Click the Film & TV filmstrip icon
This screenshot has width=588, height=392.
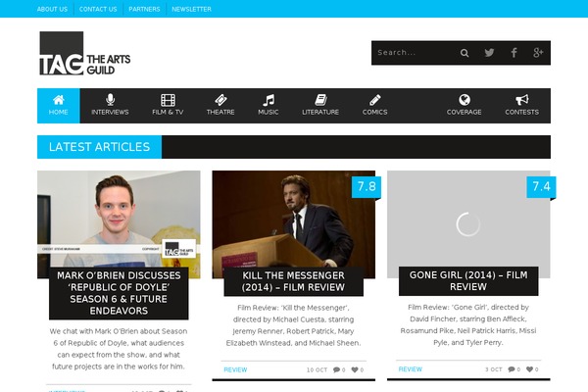168,100
